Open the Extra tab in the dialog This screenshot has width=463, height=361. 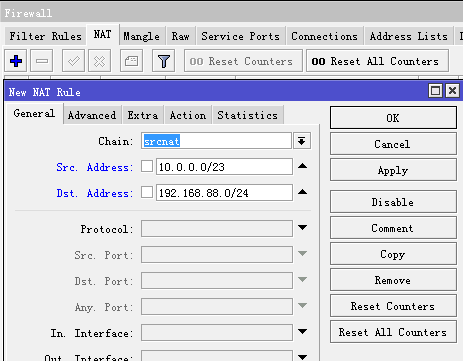coord(143,115)
